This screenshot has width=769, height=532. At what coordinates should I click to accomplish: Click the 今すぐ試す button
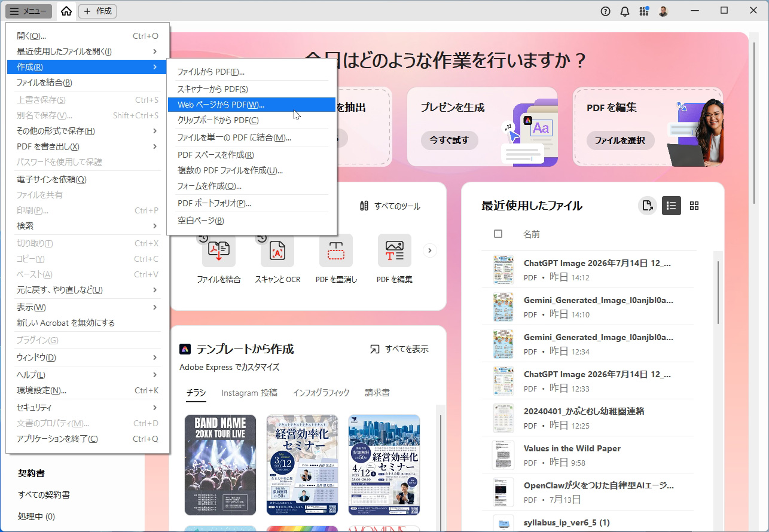[449, 140]
